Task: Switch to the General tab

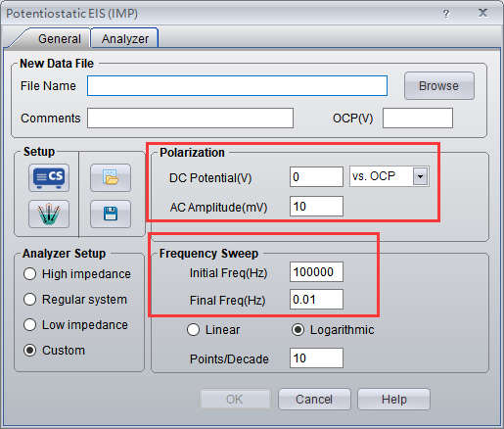Action: point(60,39)
